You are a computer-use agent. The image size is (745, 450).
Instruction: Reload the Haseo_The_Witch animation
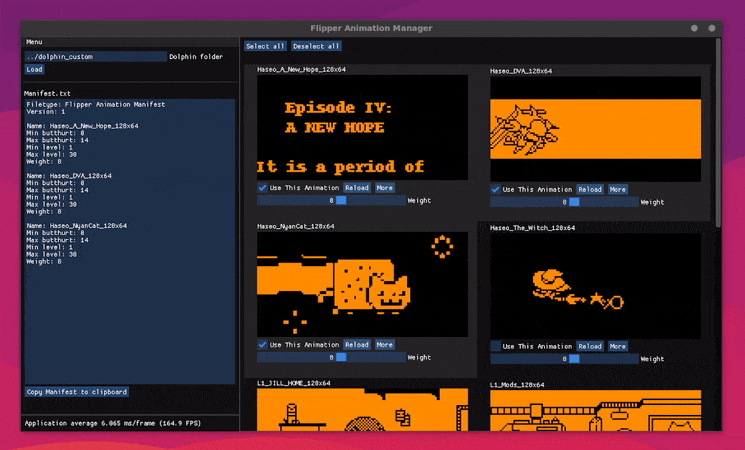(x=590, y=346)
